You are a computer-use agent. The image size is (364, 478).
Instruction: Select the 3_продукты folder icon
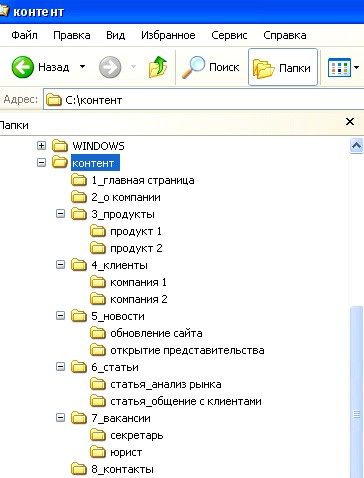coord(79,214)
